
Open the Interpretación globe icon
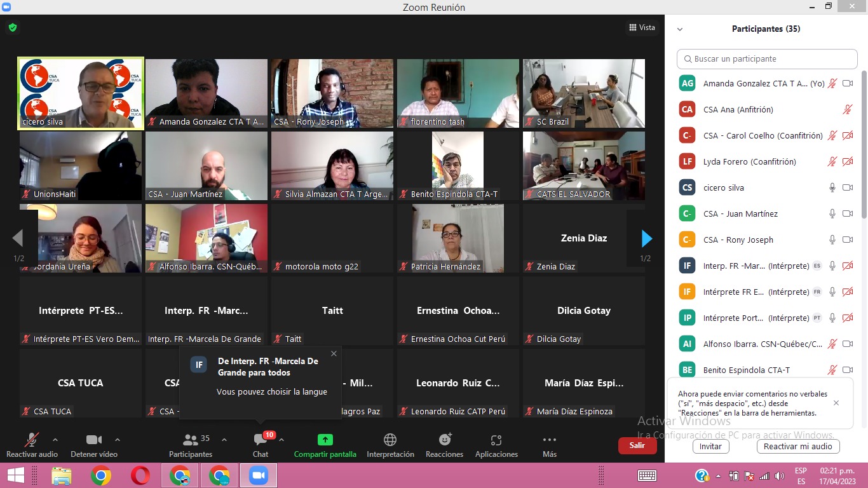[x=390, y=440]
